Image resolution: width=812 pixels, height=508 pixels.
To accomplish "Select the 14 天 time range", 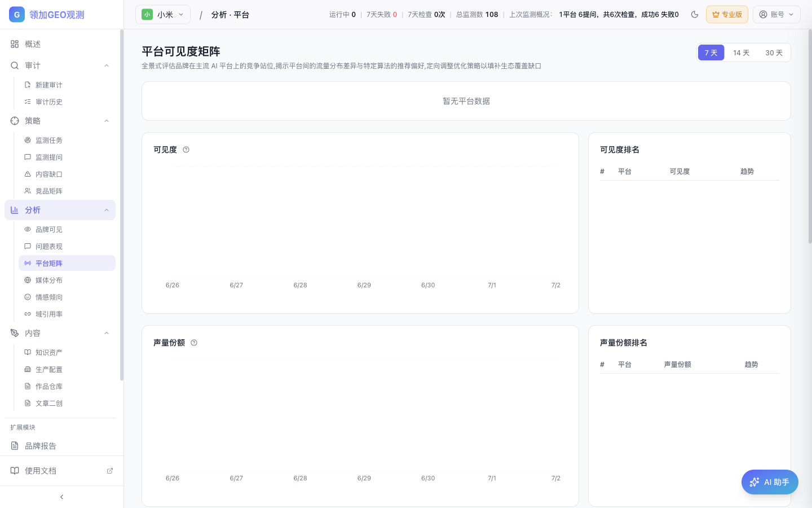I will (741, 52).
